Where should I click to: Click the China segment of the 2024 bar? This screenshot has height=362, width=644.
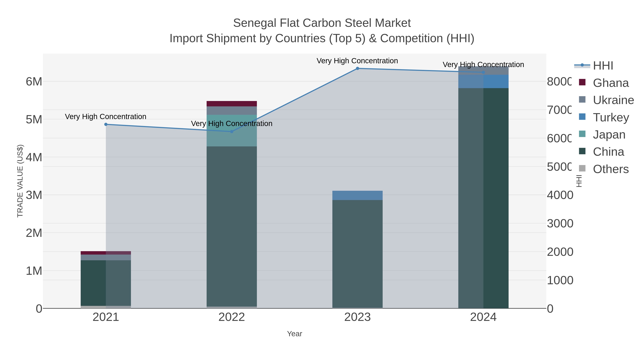(483, 198)
